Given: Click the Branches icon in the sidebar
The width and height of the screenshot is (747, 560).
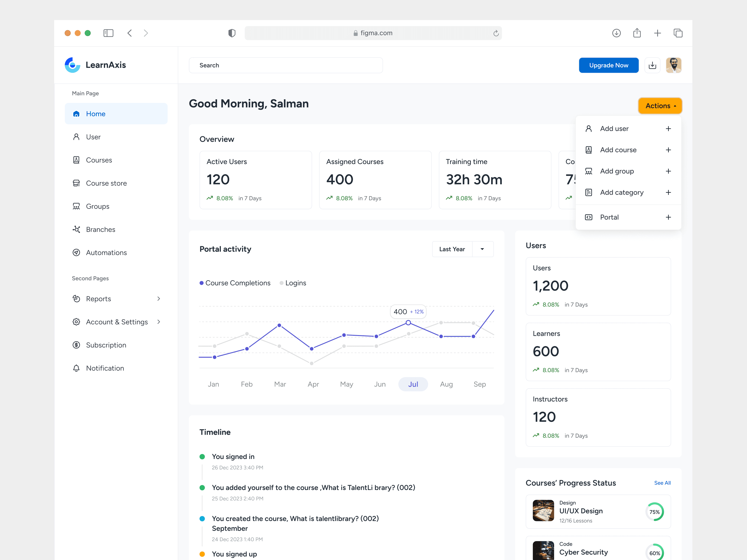Looking at the screenshot, I should pyautogui.click(x=76, y=230).
